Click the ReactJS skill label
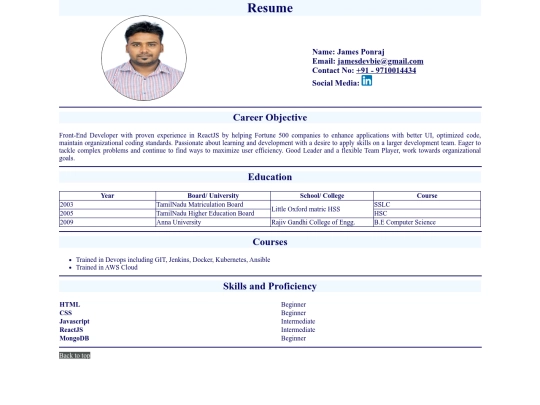This screenshot has height=405, width=540. 71,330
